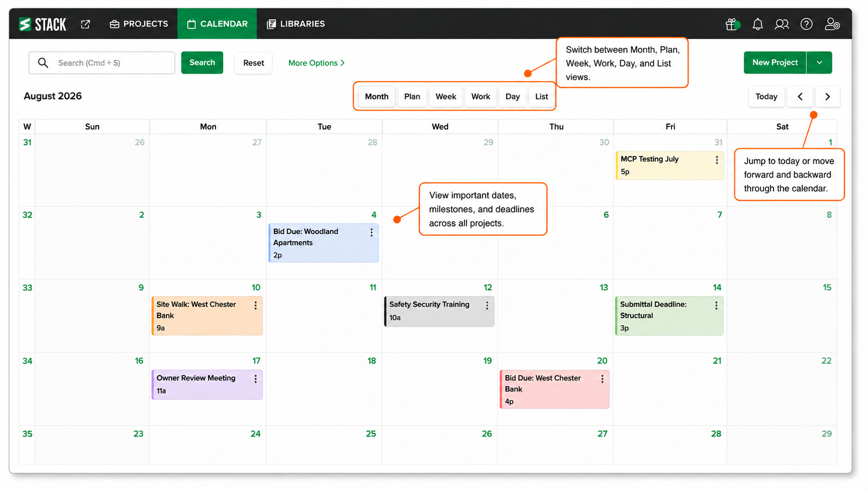Switch to Week view
This screenshot has height=489, width=868.
[x=446, y=97]
